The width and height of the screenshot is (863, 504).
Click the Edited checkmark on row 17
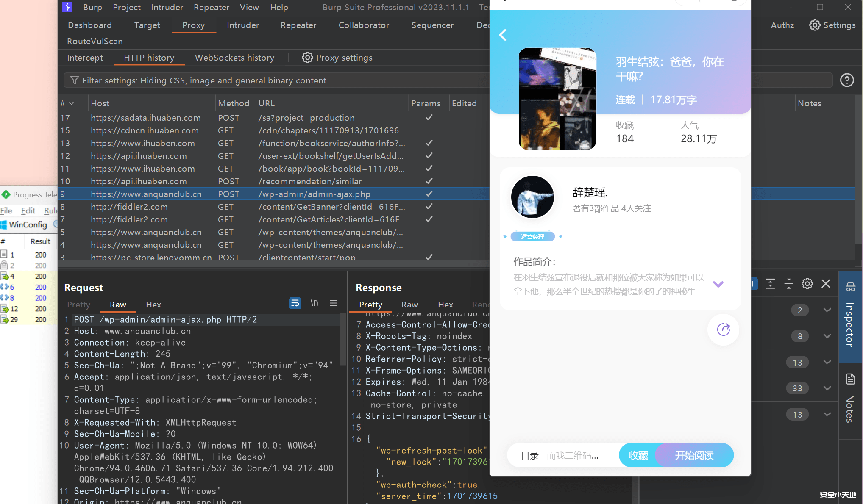tap(429, 117)
